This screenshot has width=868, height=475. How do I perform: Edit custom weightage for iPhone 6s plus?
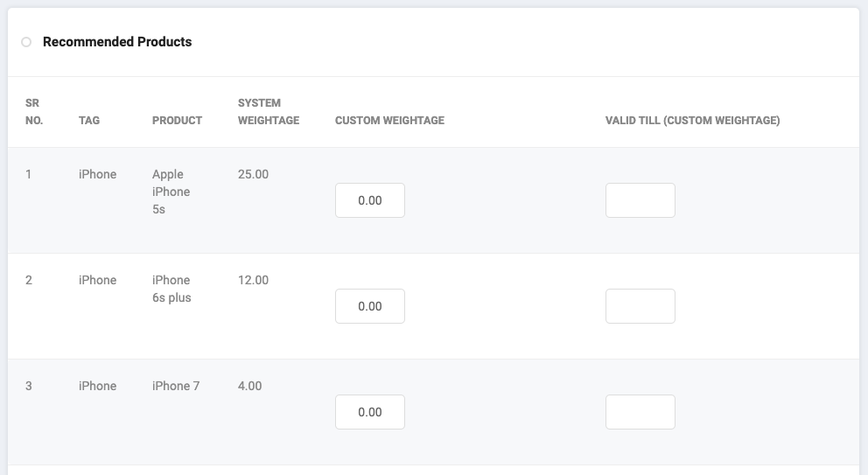(370, 306)
